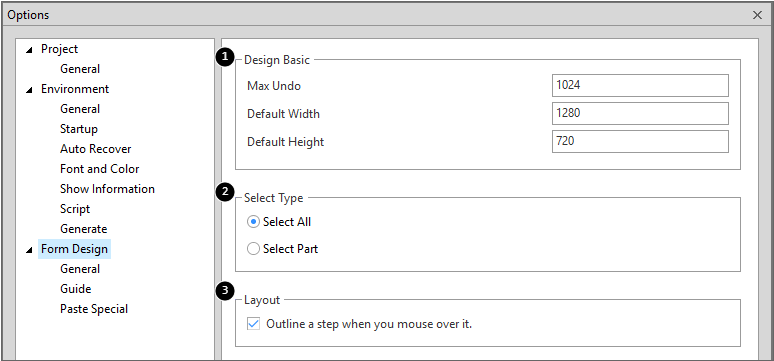Uncheck Outline a step on mouse over
Image resolution: width=774 pixels, height=361 pixels.
254,324
